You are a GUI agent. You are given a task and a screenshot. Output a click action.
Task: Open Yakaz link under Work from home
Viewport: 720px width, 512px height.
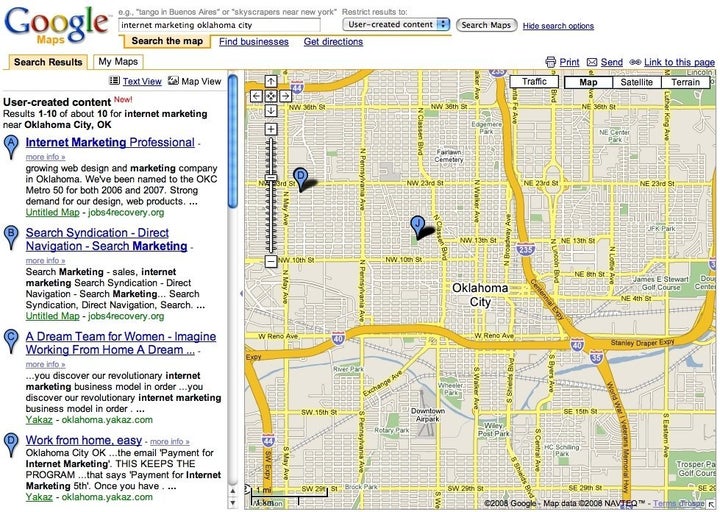point(39,497)
